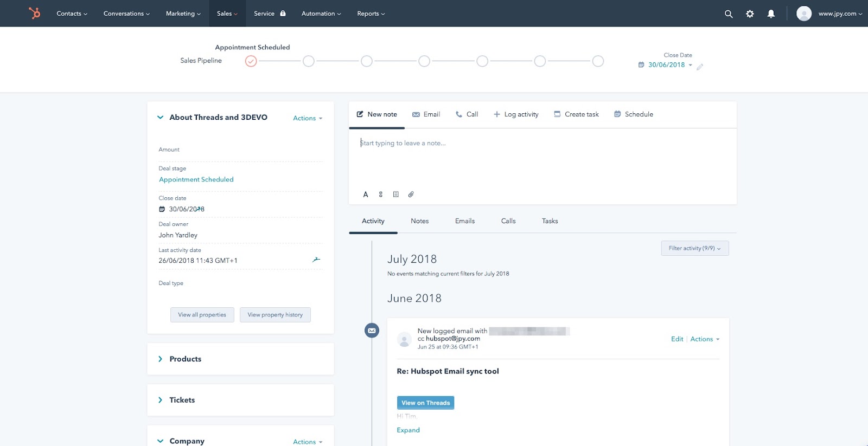Click the calendar icon next to header Close Date
This screenshot has width=868, height=446.
point(641,65)
